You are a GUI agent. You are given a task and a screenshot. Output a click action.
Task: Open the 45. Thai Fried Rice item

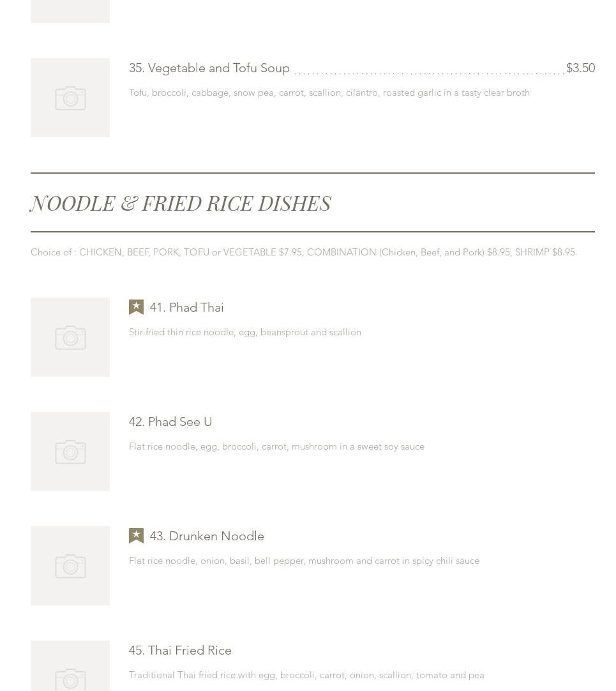point(180,650)
